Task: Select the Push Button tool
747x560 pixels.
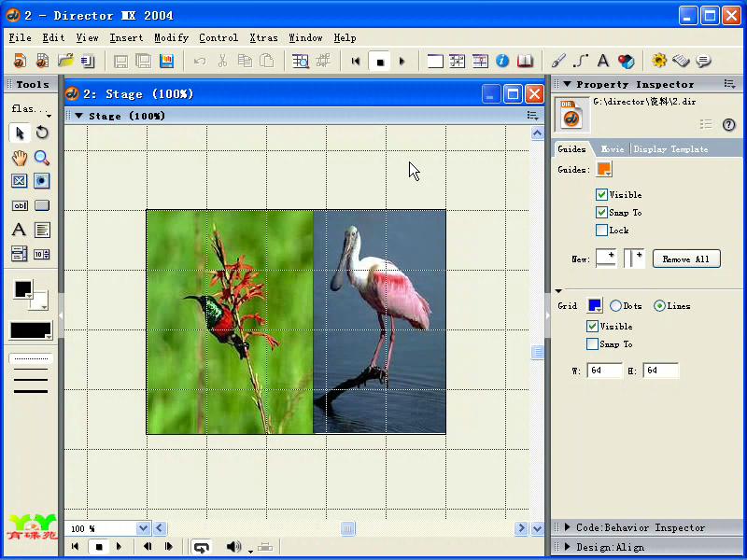Action: click(x=42, y=205)
